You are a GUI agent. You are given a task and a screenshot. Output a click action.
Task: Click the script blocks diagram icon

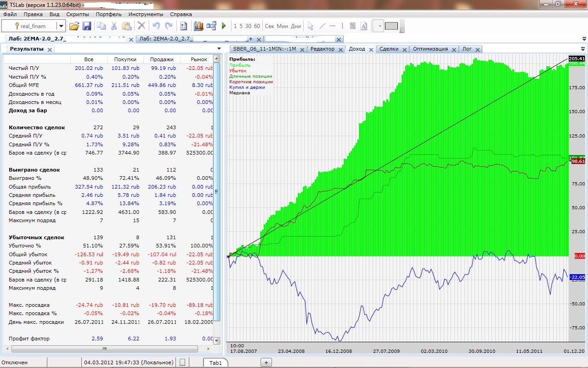(x=211, y=26)
